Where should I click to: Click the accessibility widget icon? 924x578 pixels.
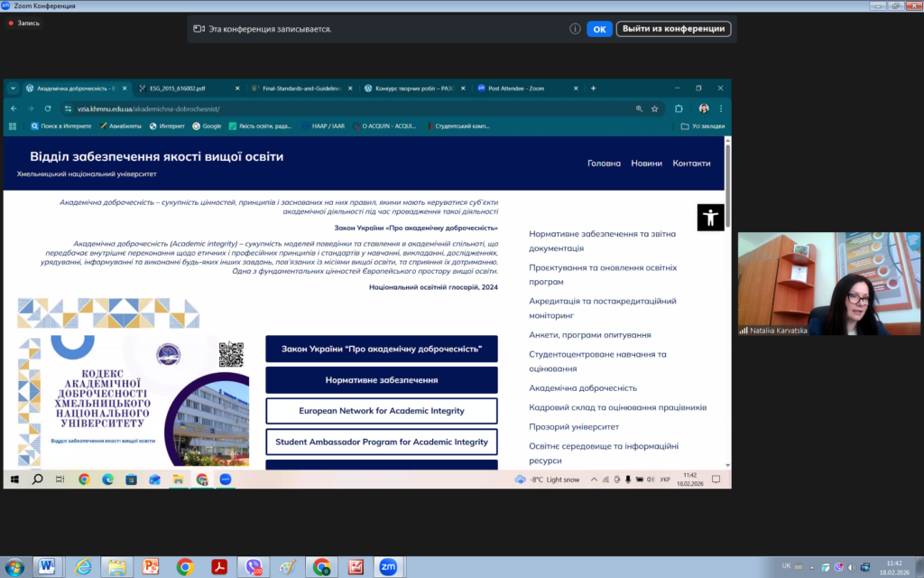pyautogui.click(x=711, y=218)
